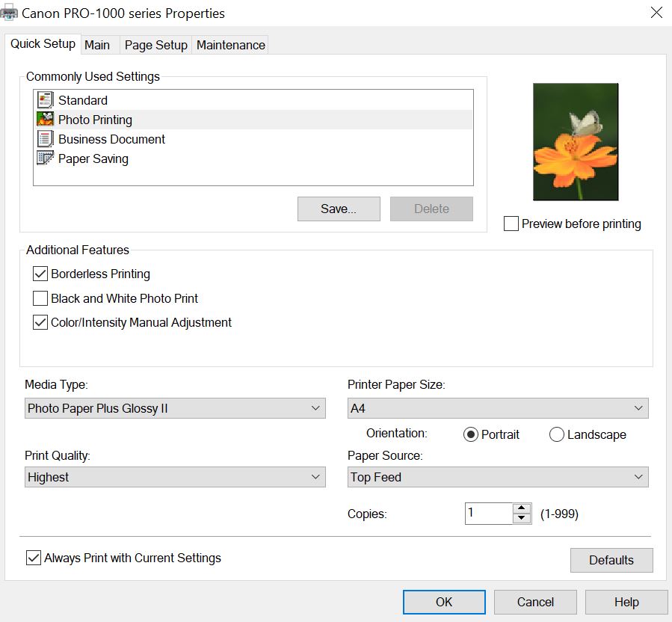Expand the Print Quality dropdown

[175, 477]
